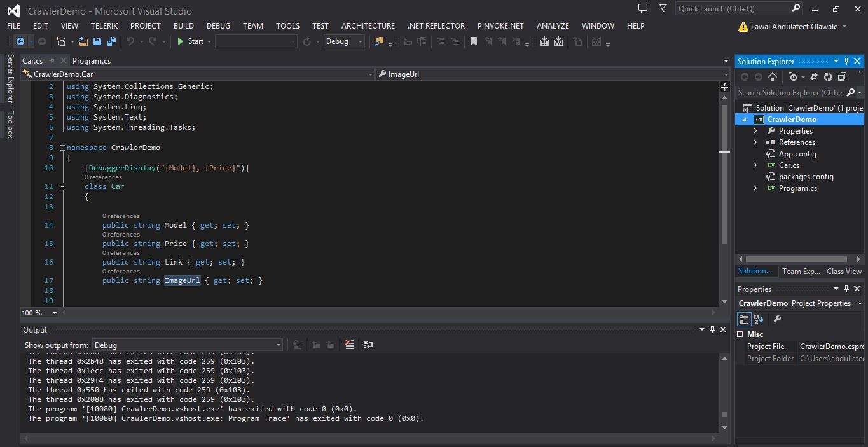Close the Car.cs tab
868x447 pixels.
pyautogui.click(x=64, y=61)
